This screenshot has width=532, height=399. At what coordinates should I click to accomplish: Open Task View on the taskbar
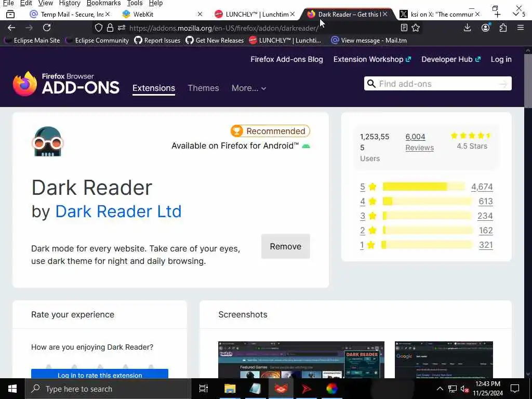203,389
